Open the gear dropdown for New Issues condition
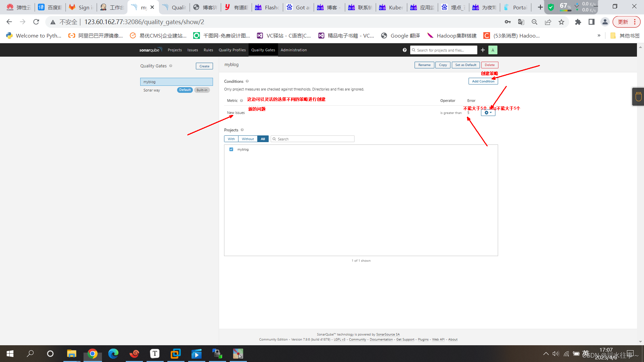The height and width of the screenshot is (362, 644). 488,113
